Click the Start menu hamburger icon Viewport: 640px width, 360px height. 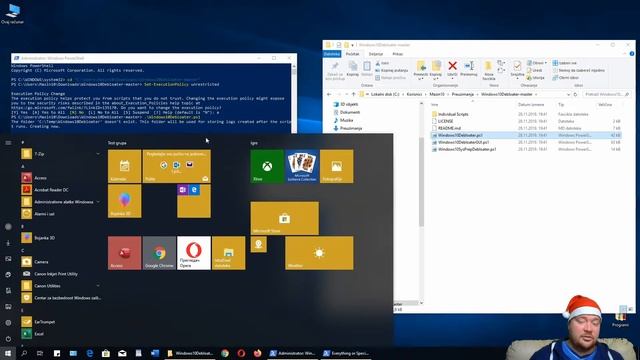coord(8,143)
